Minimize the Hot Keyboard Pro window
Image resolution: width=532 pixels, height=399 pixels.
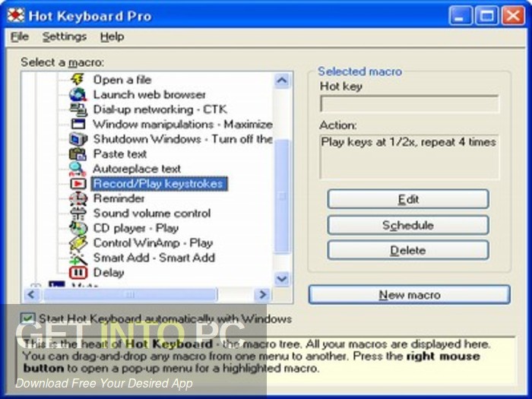tap(460, 16)
